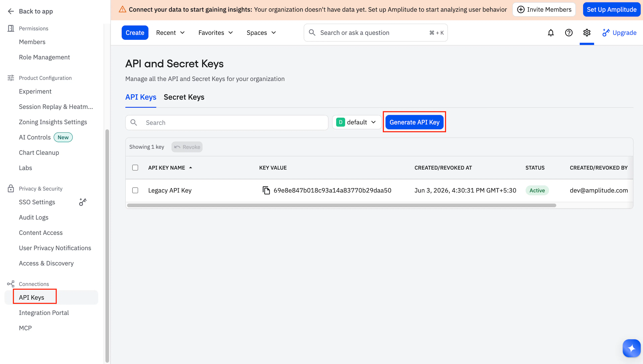Expand the Recent dropdown
This screenshot has height=364, width=643.
[x=170, y=33]
